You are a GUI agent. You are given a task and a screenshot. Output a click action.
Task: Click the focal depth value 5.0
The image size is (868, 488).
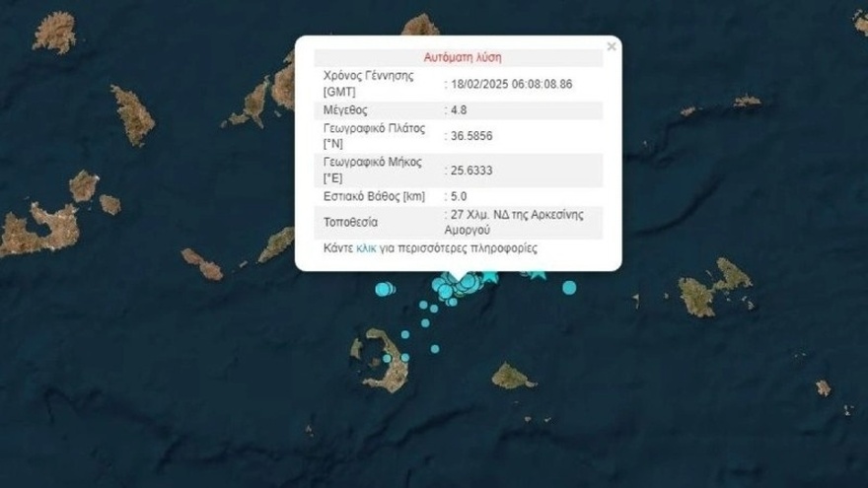[459, 196]
